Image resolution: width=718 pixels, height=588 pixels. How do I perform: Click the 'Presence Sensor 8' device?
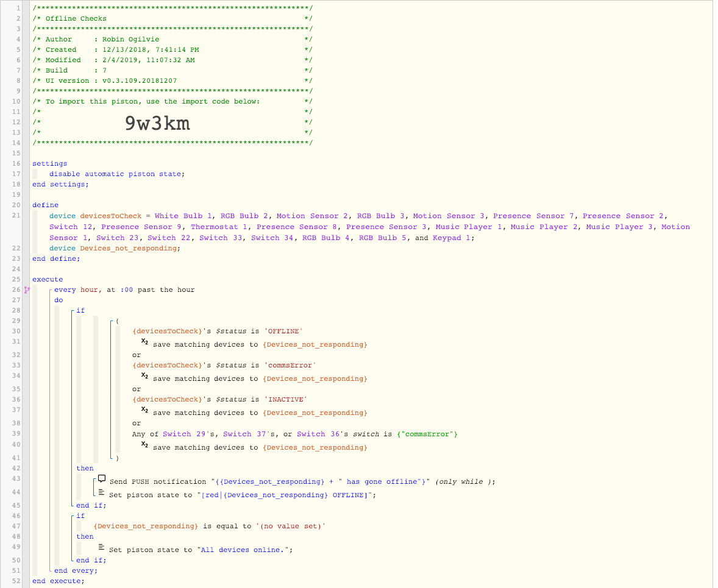coord(297,227)
